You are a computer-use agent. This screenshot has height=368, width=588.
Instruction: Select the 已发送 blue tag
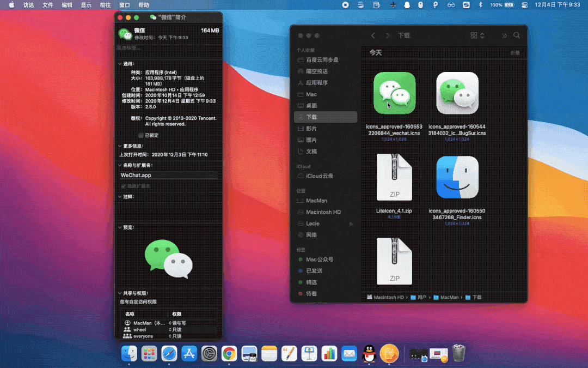click(314, 271)
